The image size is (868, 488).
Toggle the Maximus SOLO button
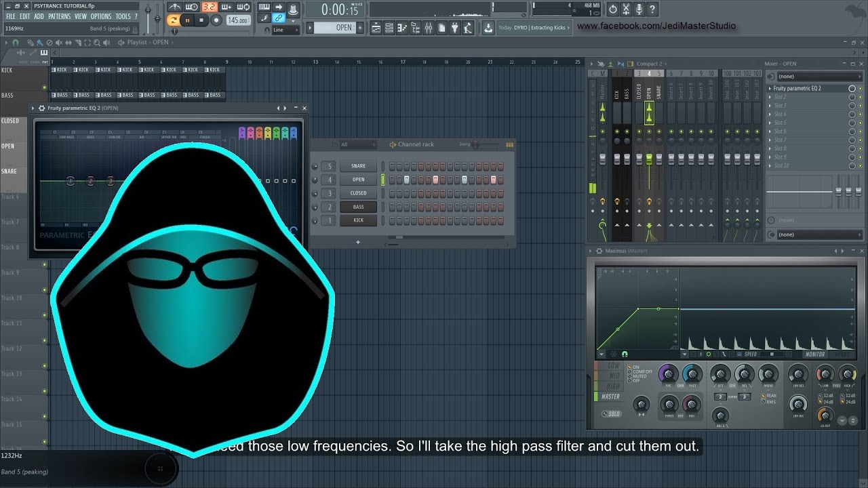tap(611, 414)
